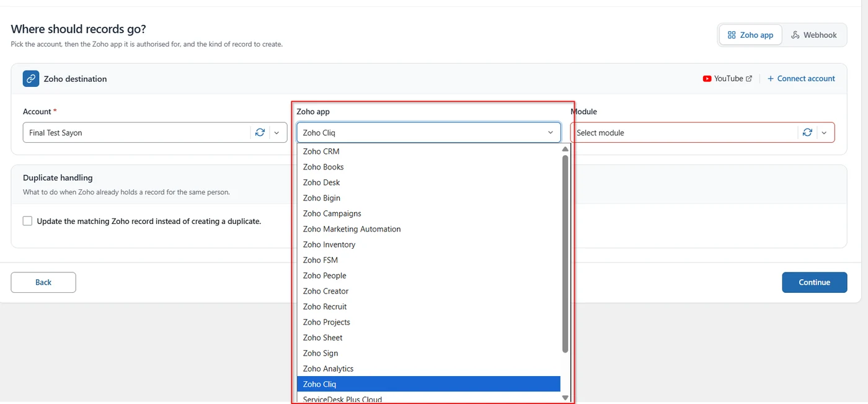
Task: Switch to the Zoho app tab
Action: click(750, 35)
